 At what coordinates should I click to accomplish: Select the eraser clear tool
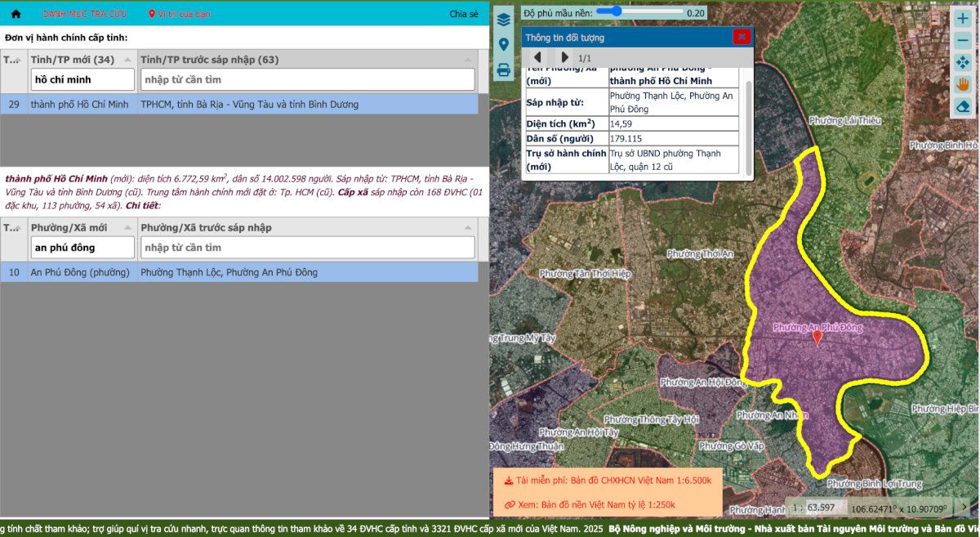pyautogui.click(x=962, y=106)
